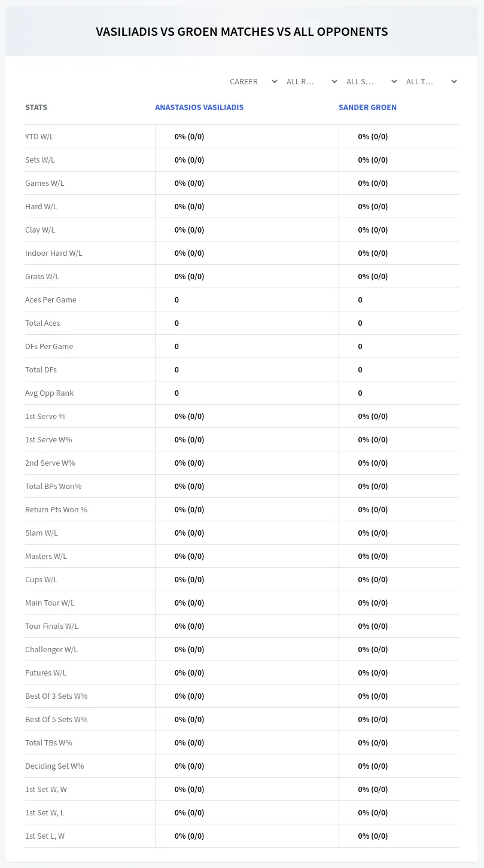
Task: Click the page title heading text
Action: coord(242,32)
